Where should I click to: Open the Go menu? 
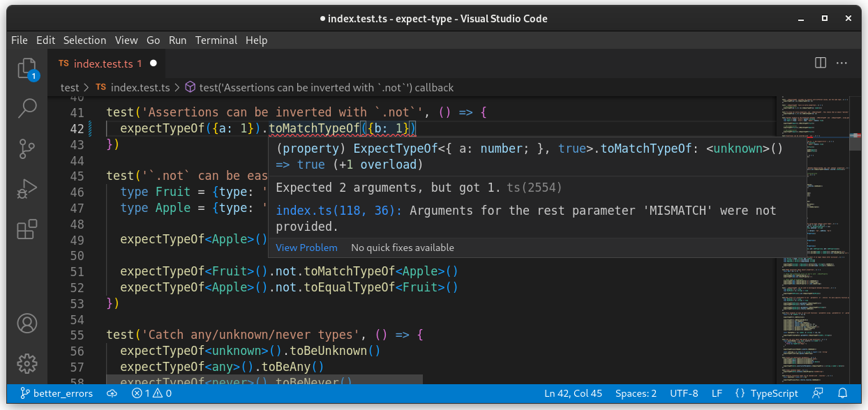(154, 40)
